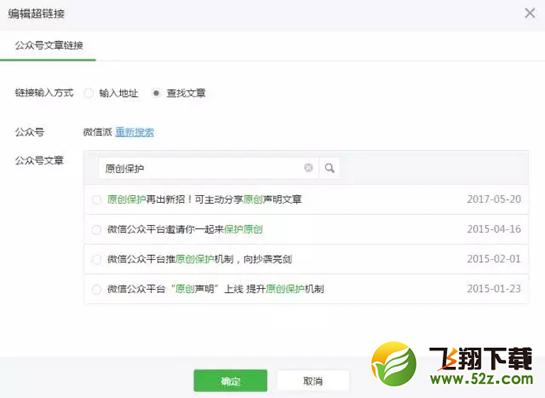Click article title 微信公众平台推原创保护机制，向抄袭亮剑
545x398 pixels.
coord(200,259)
